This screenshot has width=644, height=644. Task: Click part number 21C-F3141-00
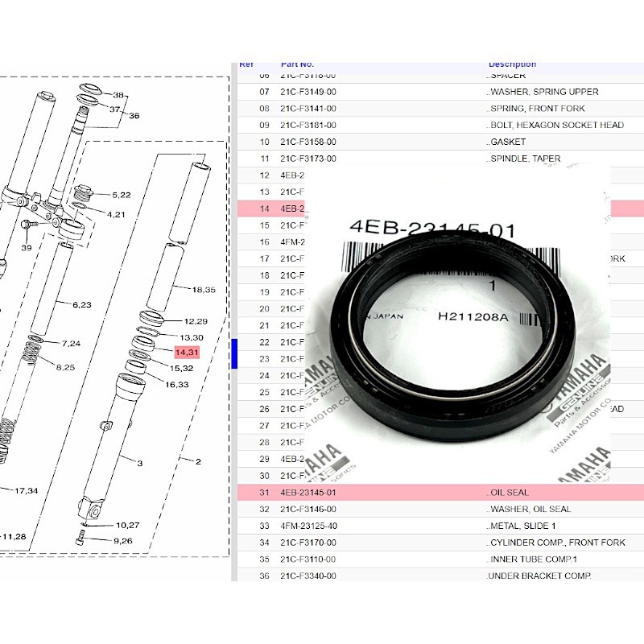click(x=308, y=109)
